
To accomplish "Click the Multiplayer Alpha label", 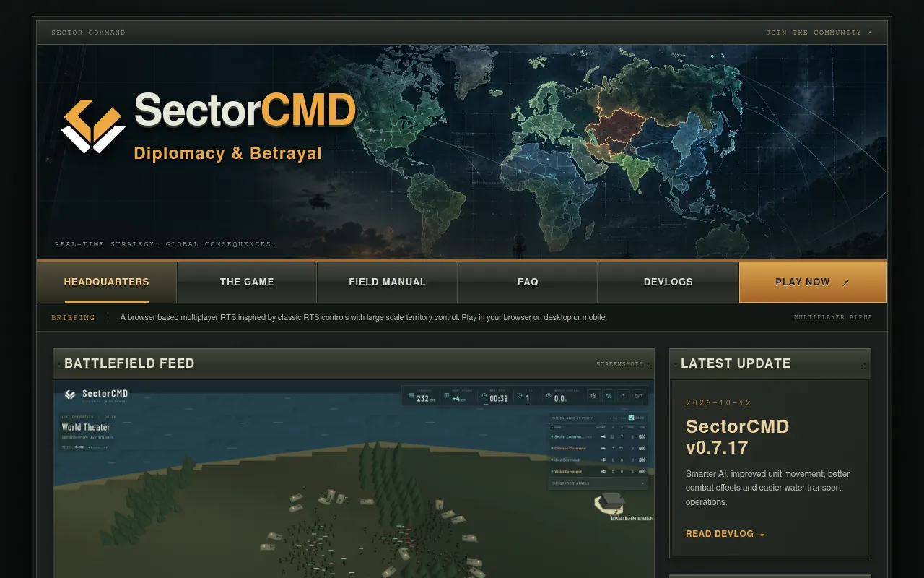I will 833,317.
